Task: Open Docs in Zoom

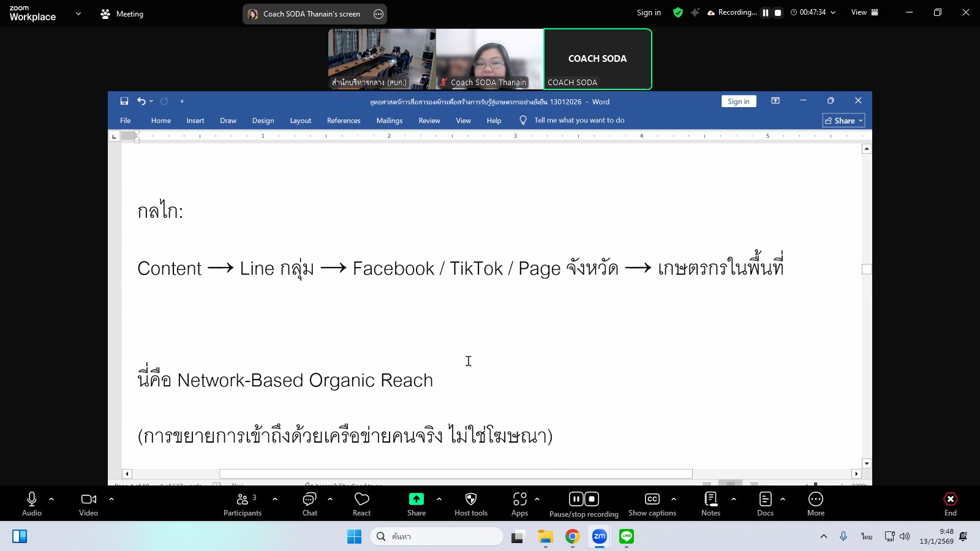Action: click(x=764, y=503)
